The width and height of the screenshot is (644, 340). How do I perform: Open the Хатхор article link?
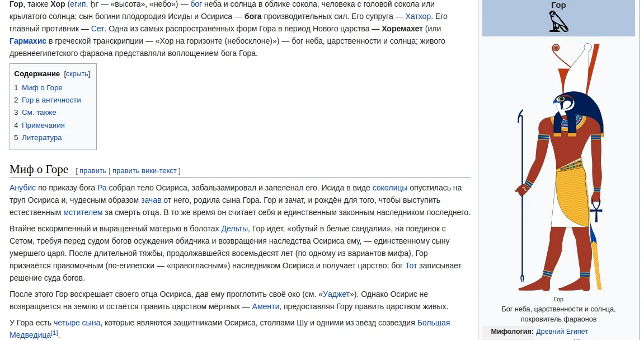(418, 16)
